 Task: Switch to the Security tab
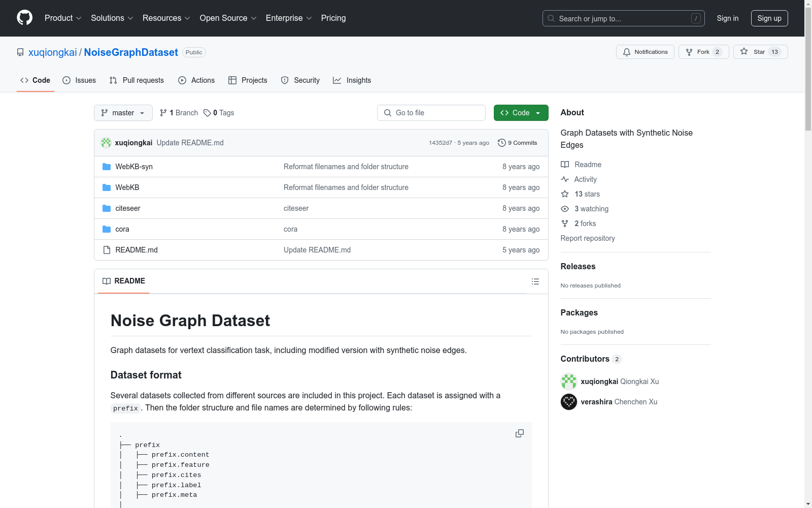300,80
